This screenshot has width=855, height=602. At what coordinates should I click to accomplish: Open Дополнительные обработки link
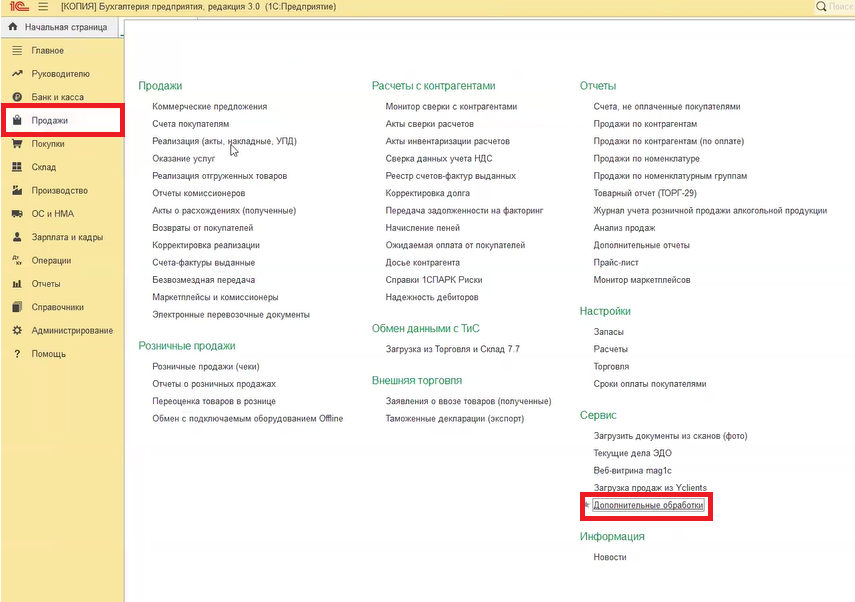tap(648, 505)
